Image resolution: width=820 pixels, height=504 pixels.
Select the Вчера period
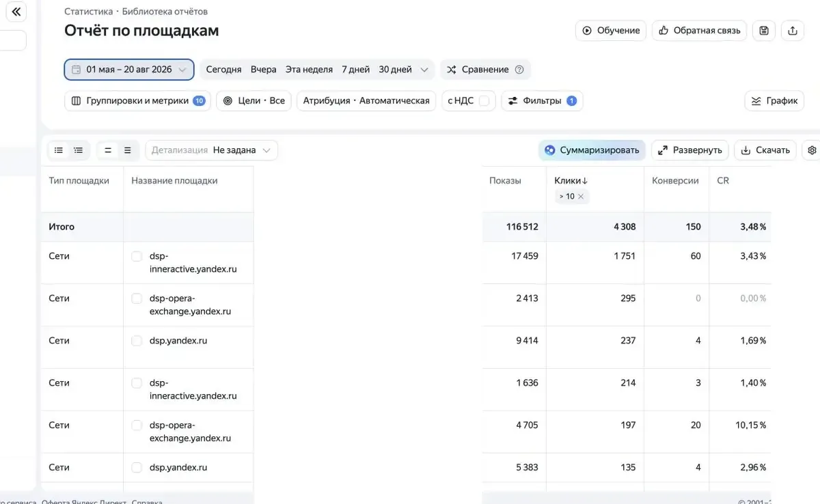264,70
